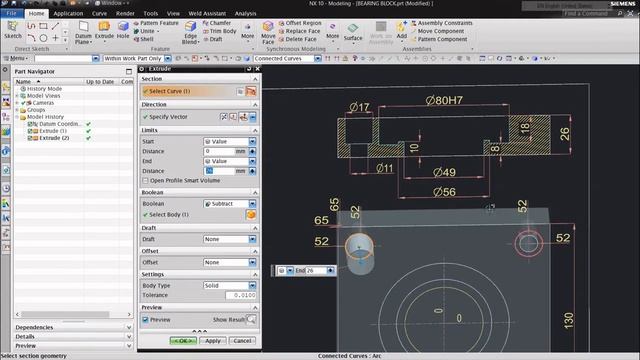Open Assembly Constraints command
640x360 pixels.
click(442, 23)
